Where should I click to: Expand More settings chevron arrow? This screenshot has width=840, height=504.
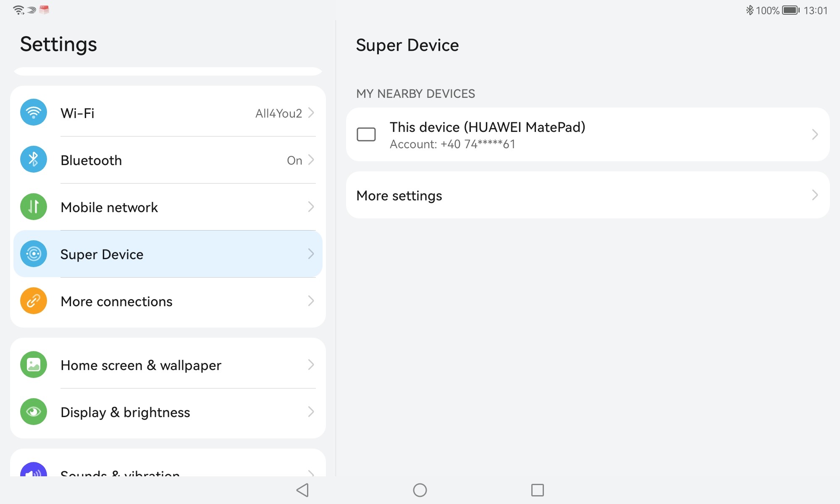pyautogui.click(x=815, y=195)
